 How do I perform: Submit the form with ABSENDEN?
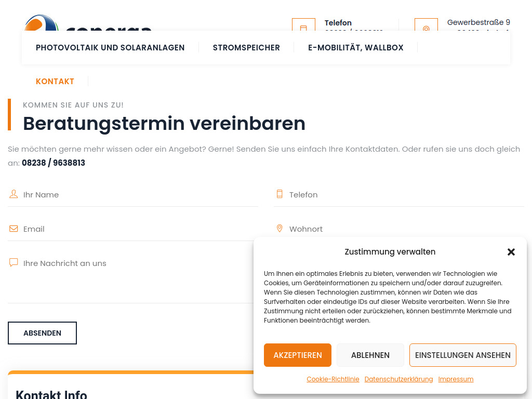[42, 332]
